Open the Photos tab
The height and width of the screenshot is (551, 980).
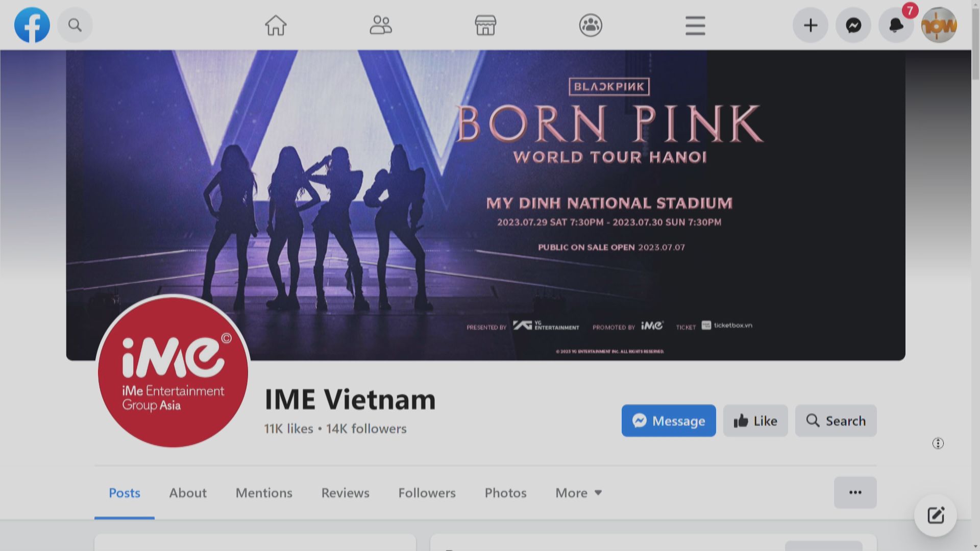coord(505,492)
